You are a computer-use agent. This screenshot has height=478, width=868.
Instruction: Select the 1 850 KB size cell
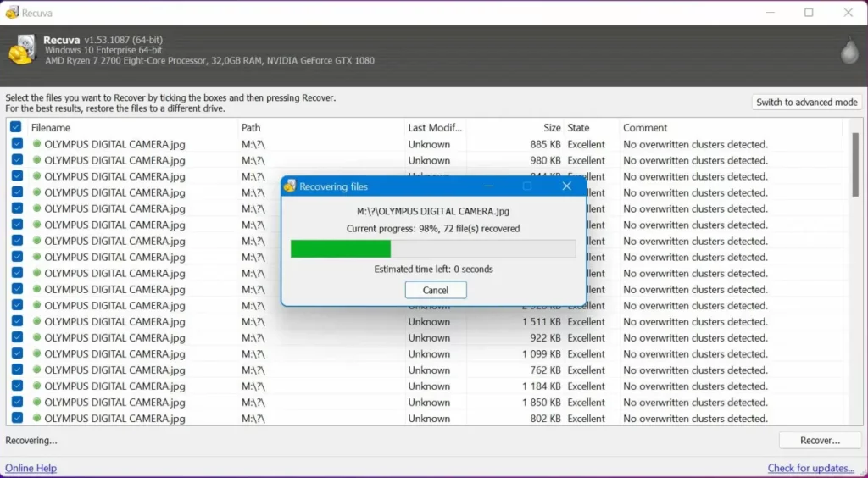pos(542,403)
